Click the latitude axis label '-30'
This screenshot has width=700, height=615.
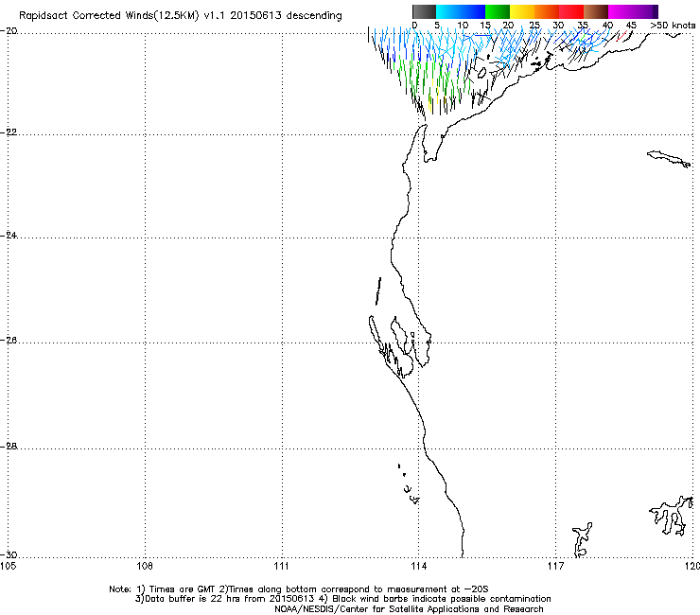[9, 554]
